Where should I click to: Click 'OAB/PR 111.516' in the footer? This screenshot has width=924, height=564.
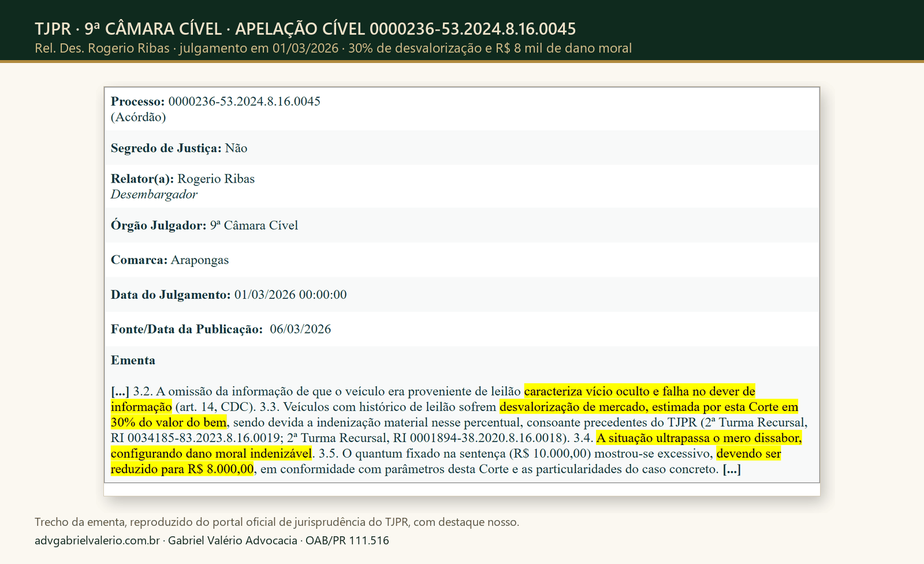click(x=347, y=540)
